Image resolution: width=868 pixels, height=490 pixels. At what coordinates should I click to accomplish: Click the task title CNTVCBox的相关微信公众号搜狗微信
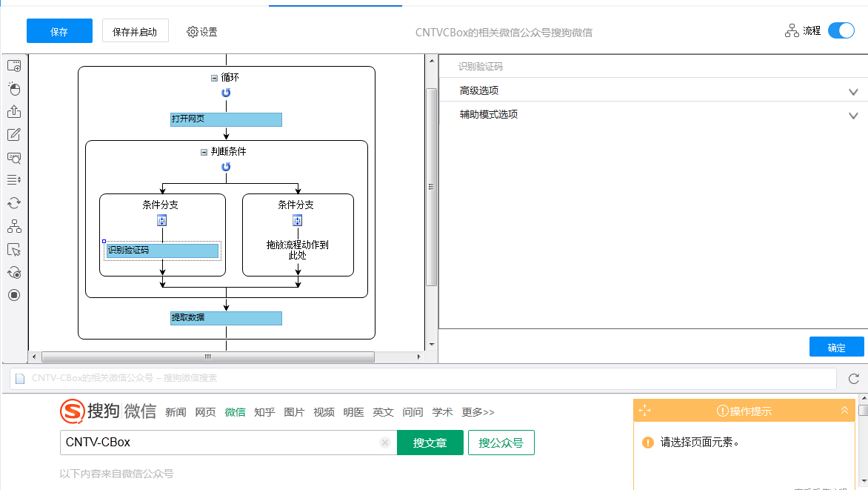[x=504, y=33]
